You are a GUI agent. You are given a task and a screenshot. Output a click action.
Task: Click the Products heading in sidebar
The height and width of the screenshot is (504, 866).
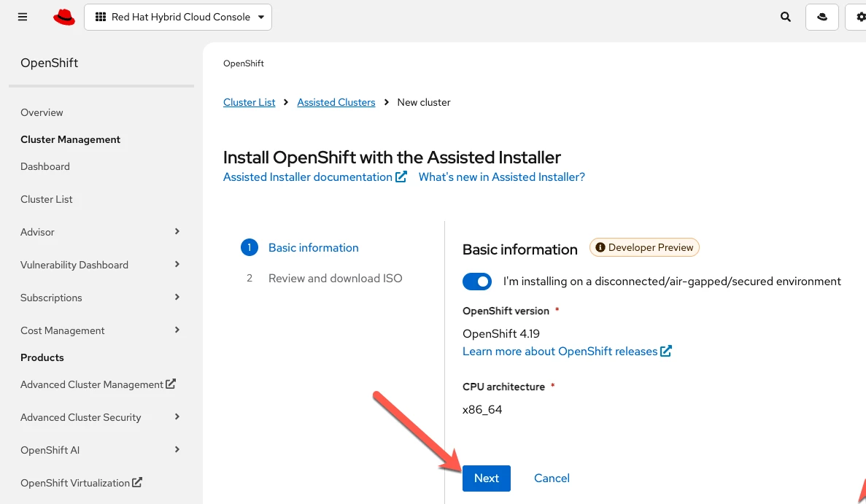(x=42, y=357)
